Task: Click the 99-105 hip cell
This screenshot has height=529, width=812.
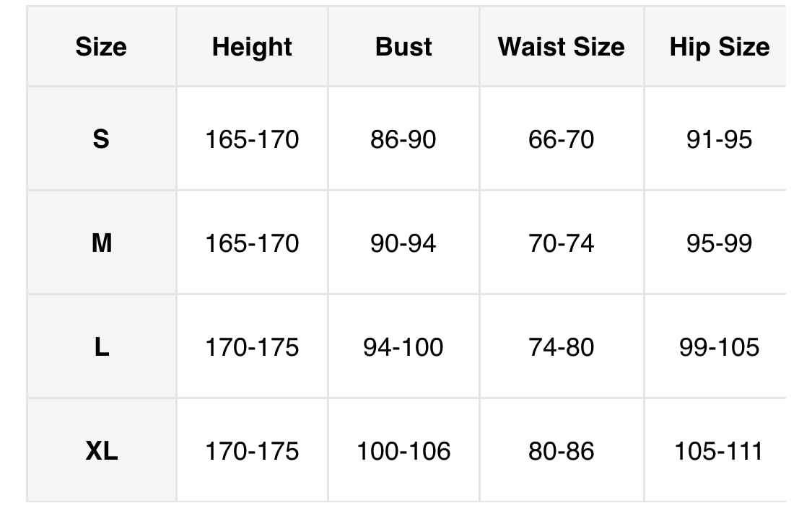Action: pos(719,347)
